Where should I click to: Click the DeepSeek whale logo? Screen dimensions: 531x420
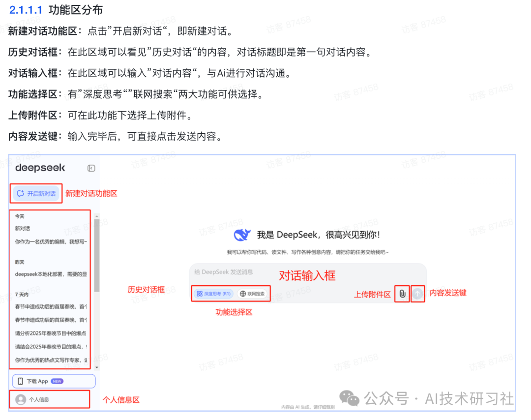(x=242, y=235)
